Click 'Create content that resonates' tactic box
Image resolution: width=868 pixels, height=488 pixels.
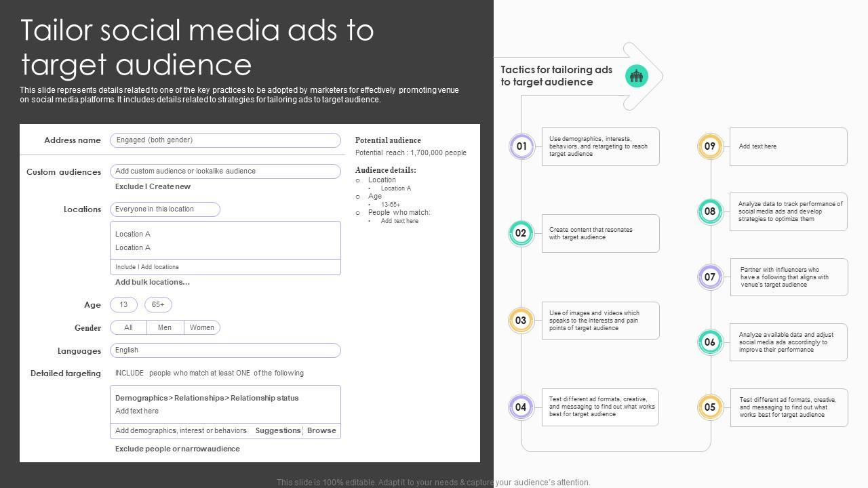point(600,233)
